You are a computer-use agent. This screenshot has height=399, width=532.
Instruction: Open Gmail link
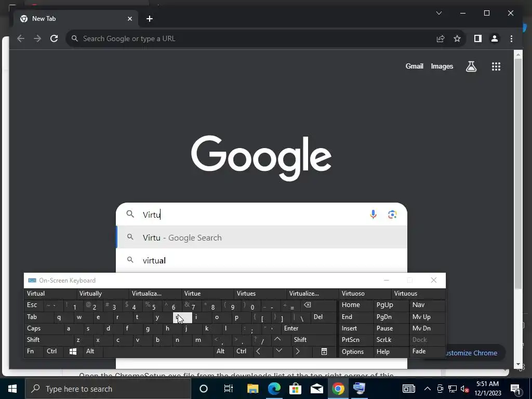pyautogui.click(x=414, y=66)
